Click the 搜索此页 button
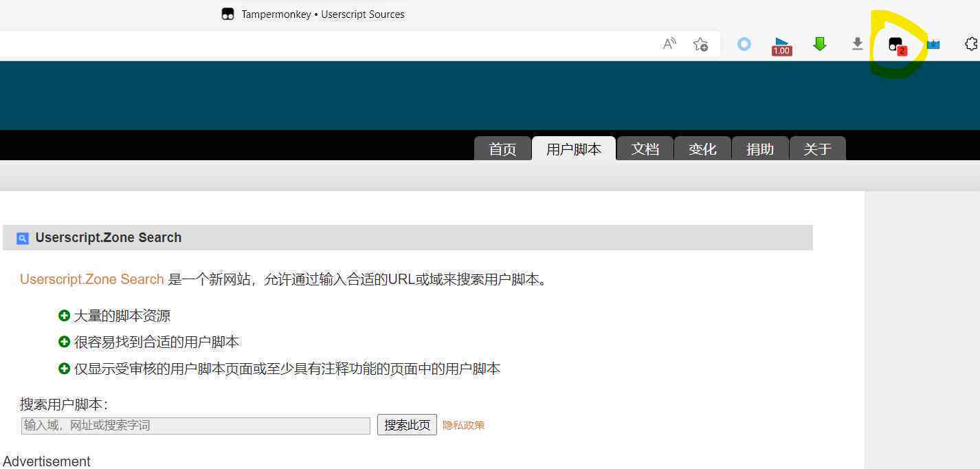This screenshot has height=469, width=980. 407,425
